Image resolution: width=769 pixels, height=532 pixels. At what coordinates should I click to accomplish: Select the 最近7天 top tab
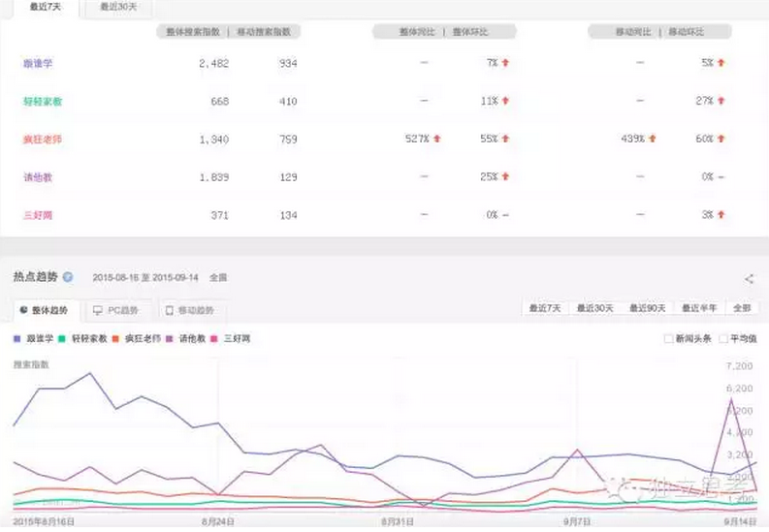point(45,7)
